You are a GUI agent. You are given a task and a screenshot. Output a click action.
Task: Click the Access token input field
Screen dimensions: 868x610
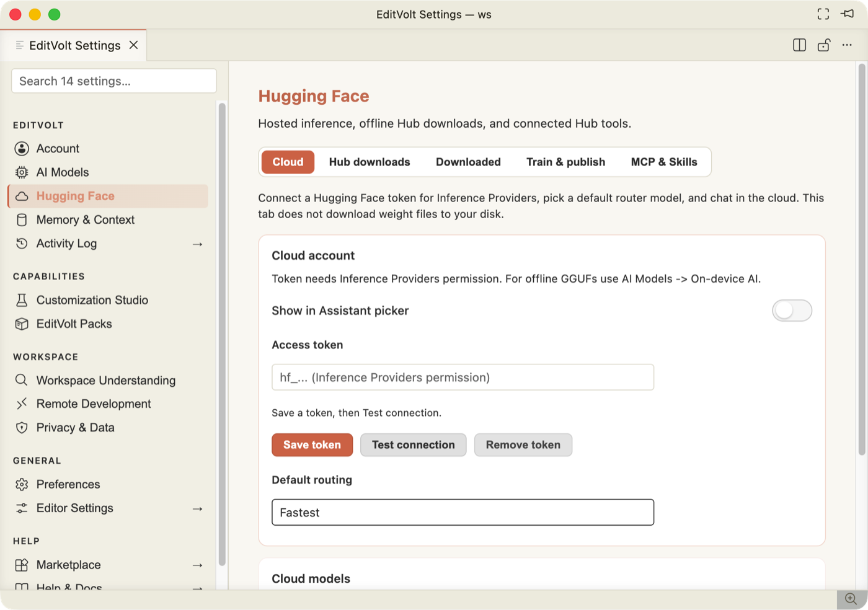(x=463, y=378)
